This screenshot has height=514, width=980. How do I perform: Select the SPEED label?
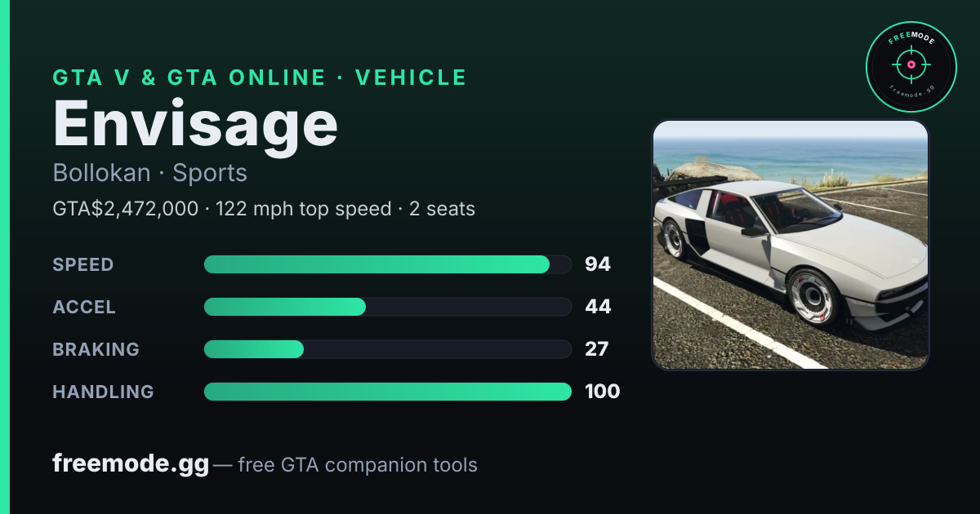point(83,264)
